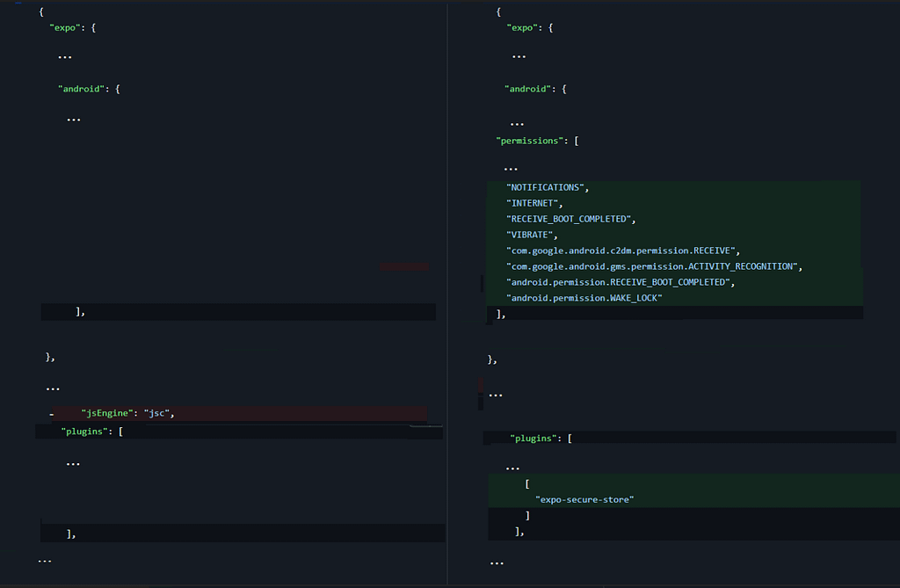Click the c2dm.permission.RECEIVE added line

[623, 250]
